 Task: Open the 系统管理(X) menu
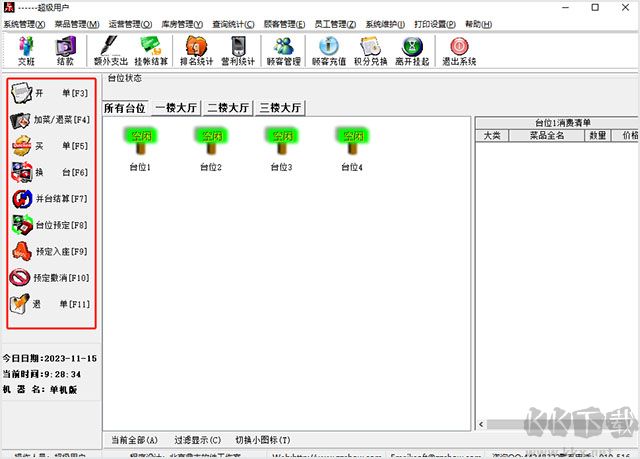pos(24,24)
